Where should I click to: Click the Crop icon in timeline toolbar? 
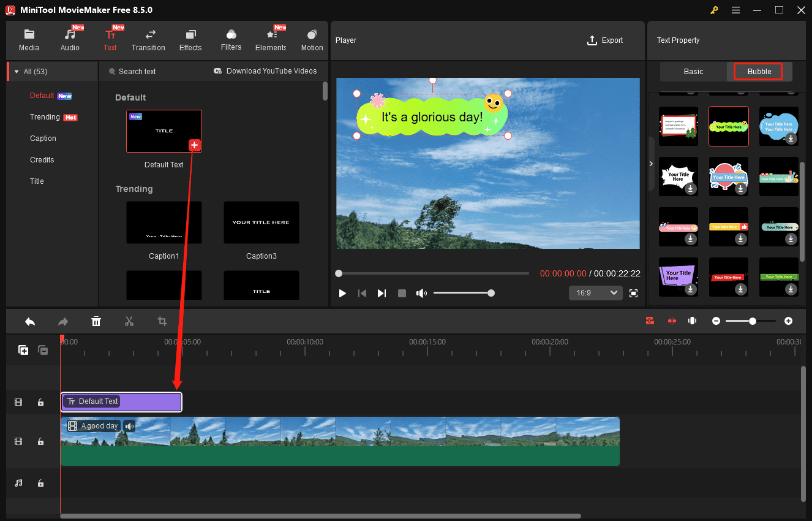162,321
